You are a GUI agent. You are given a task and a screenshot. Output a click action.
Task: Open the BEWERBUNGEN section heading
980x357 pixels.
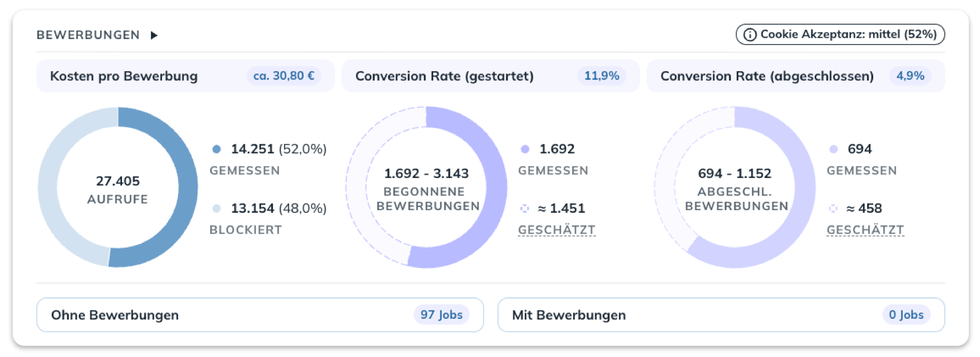(x=87, y=34)
